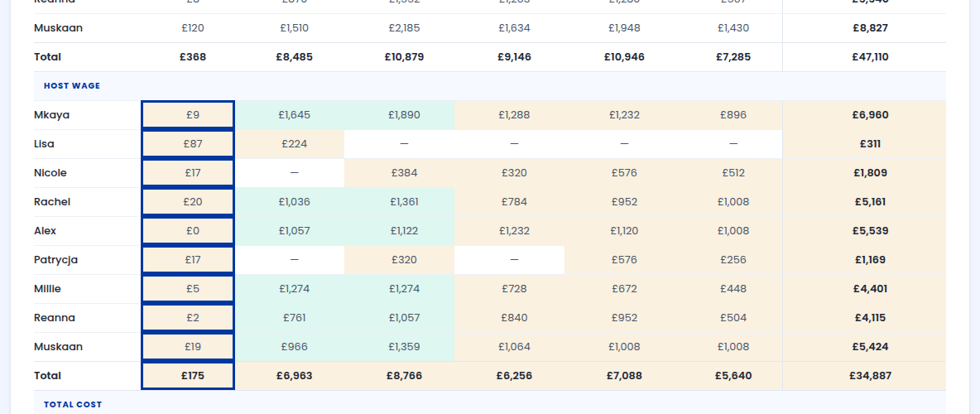Click Alex's £1,232 wage cell
This screenshot has width=980, height=414.
tap(514, 231)
